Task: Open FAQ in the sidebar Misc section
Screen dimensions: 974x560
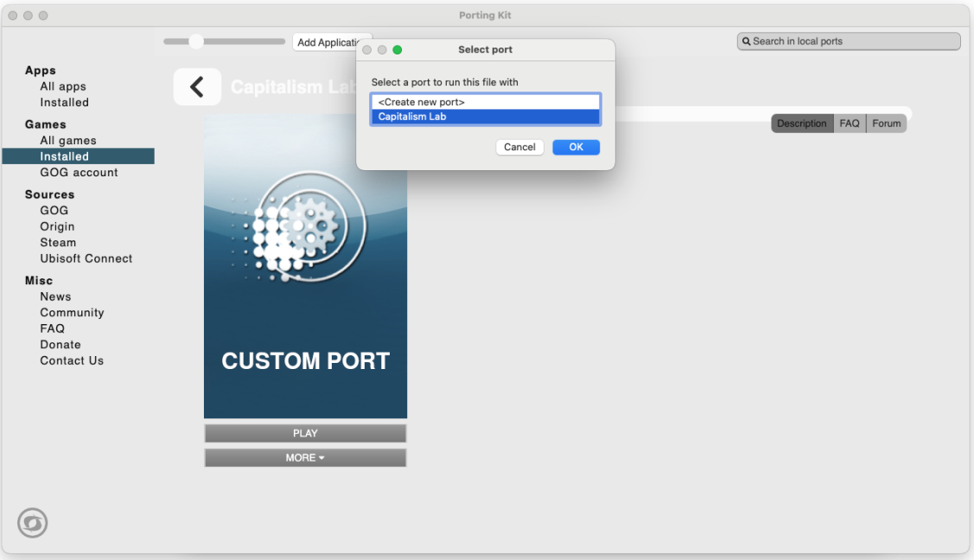Action: (x=52, y=329)
